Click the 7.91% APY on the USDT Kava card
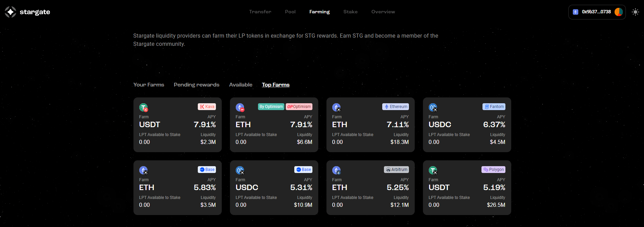 tap(205, 124)
